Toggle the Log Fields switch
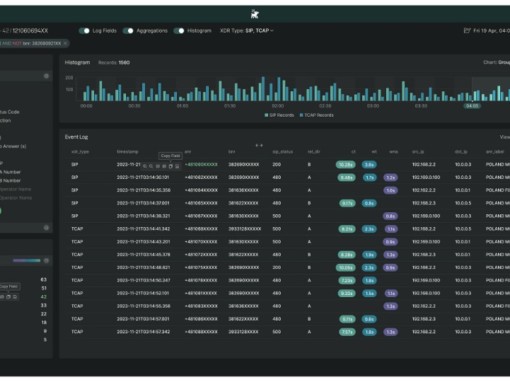 (x=84, y=31)
